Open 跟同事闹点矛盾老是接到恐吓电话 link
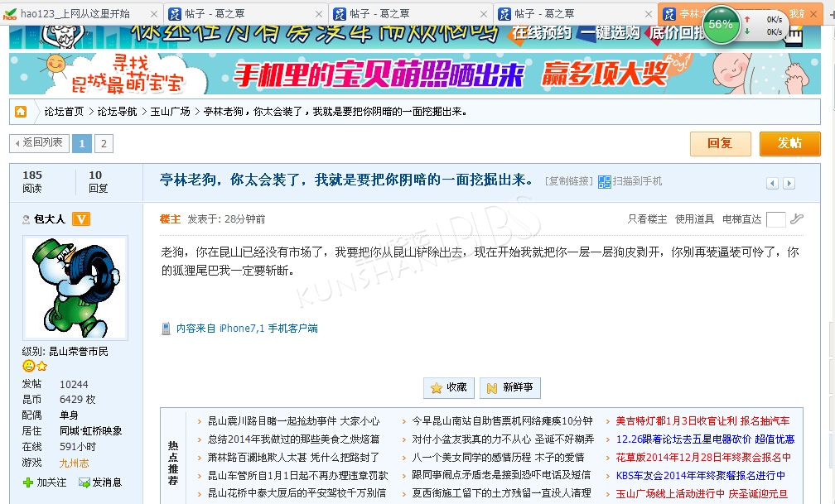Viewport: 835px width, 504px height. coord(501,475)
